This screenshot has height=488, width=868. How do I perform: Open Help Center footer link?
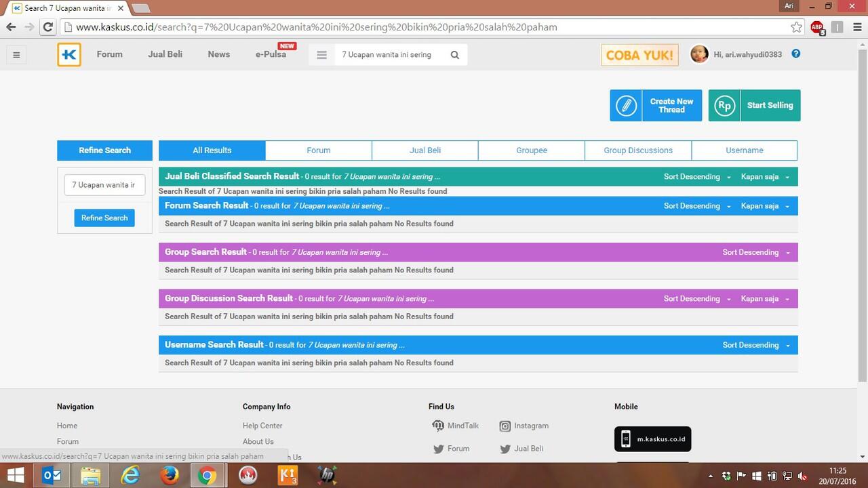click(x=262, y=426)
